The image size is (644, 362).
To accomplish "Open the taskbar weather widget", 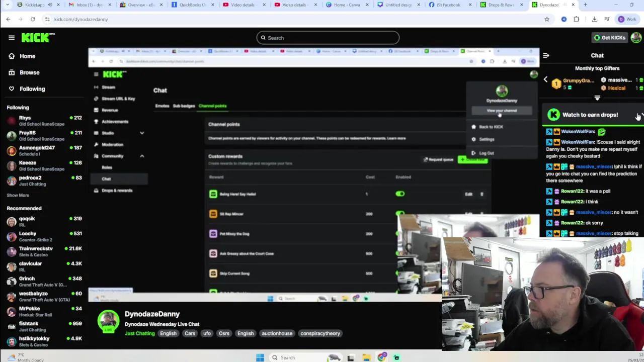I will pos(26,357).
